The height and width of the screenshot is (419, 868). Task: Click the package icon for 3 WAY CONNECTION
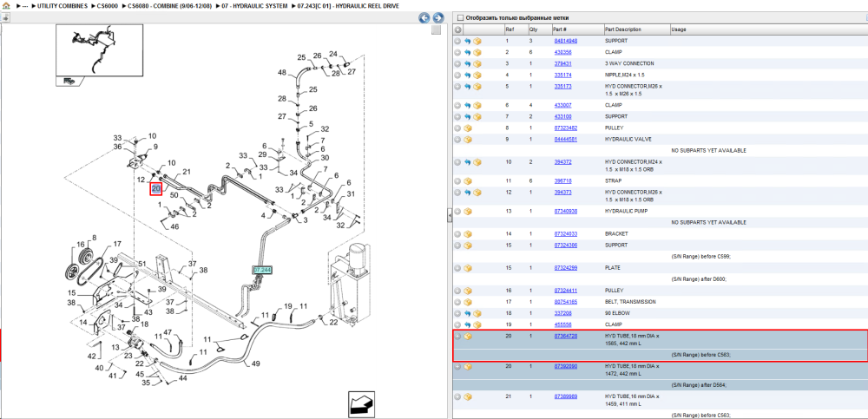coord(477,63)
